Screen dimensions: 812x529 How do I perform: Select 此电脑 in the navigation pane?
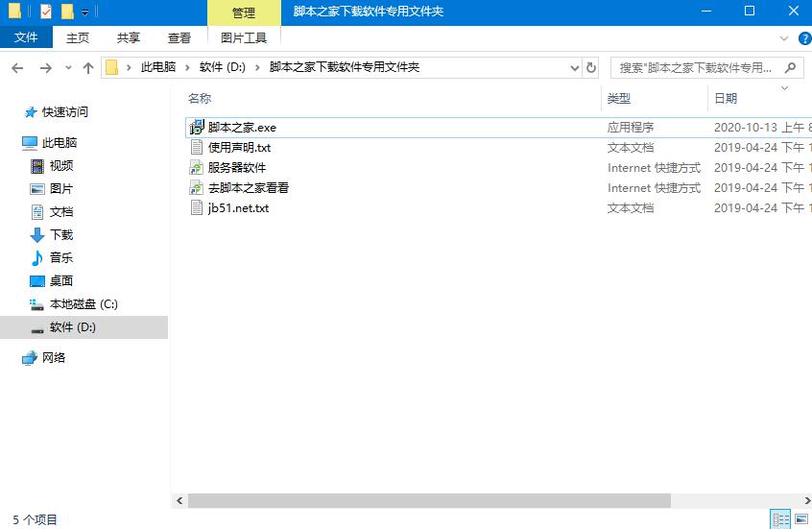[60, 142]
